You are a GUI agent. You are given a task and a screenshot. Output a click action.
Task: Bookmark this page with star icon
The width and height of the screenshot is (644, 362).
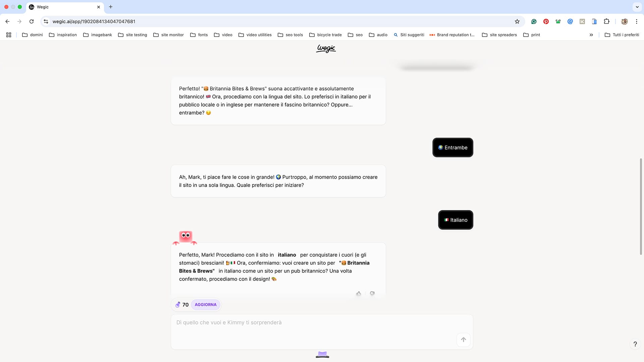[517, 21]
